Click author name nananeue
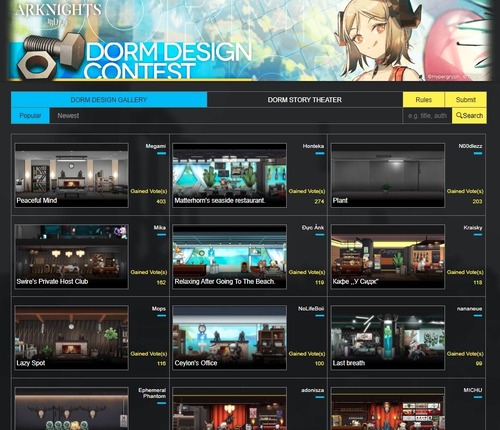Image resolution: width=500 pixels, height=430 pixels. (x=469, y=309)
